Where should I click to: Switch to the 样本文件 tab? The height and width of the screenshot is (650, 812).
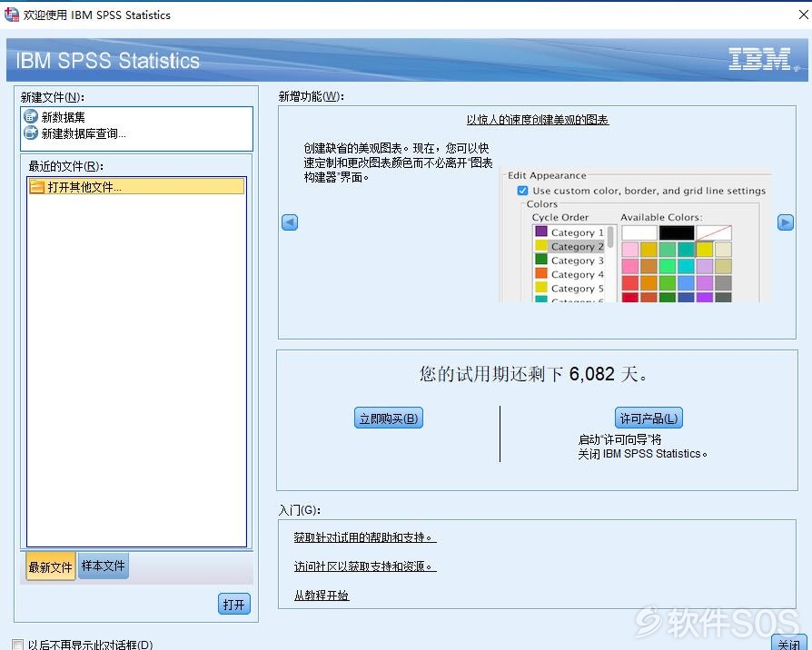[x=103, y=566]
